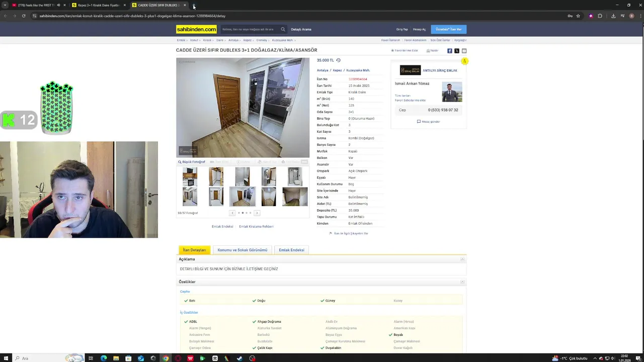Share listing on X
The height and width of the screenshot is (362, 644).
click(x=457, y=51)
